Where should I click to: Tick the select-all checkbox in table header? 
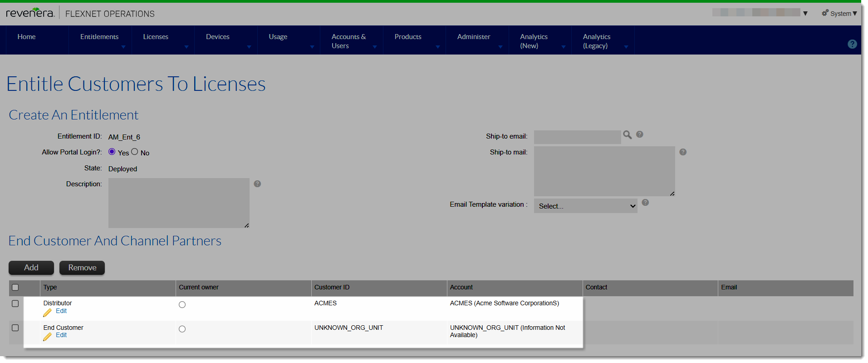15,287
